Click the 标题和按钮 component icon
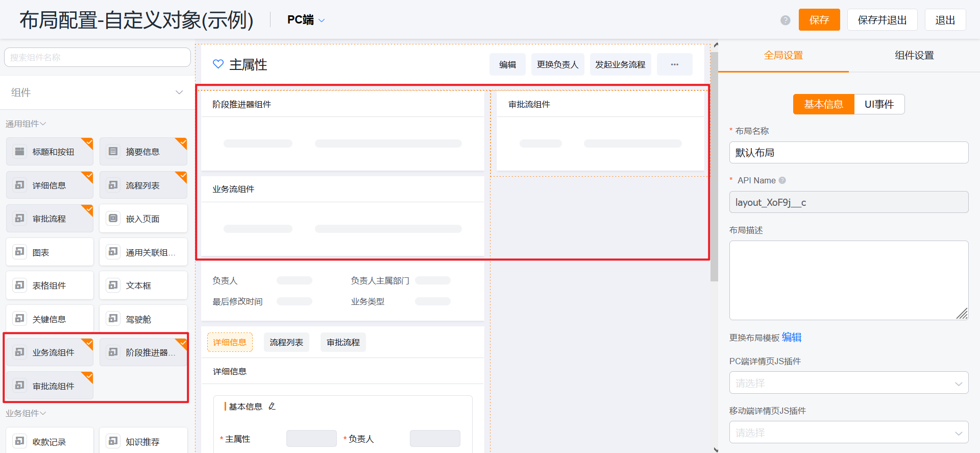Screen dimensions: 980x453 point(19,151)
